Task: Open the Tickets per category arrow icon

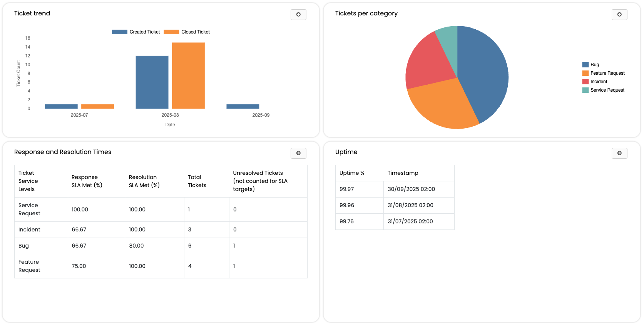Action: [619, 15]
